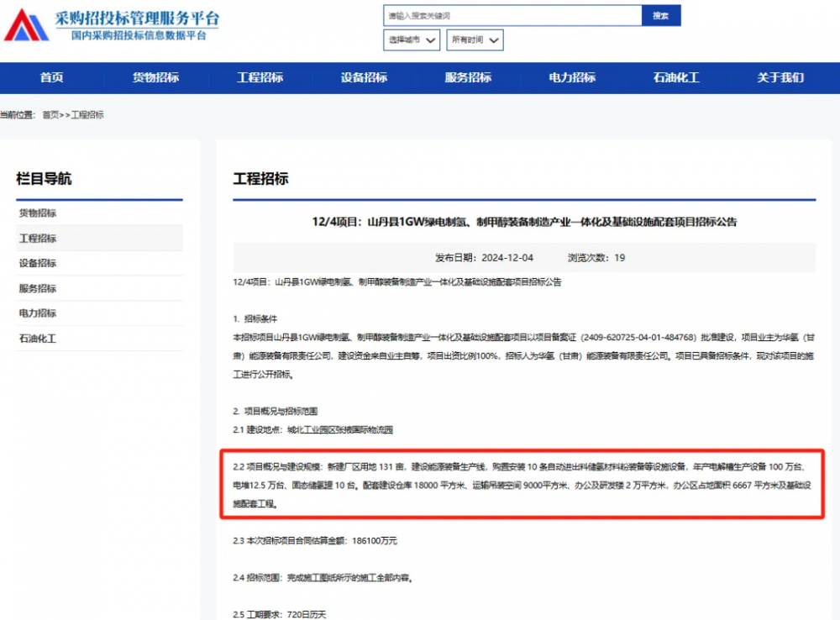Click the 首页 breadcrumb link
The image size is (840, 620).
coord(50,115)
